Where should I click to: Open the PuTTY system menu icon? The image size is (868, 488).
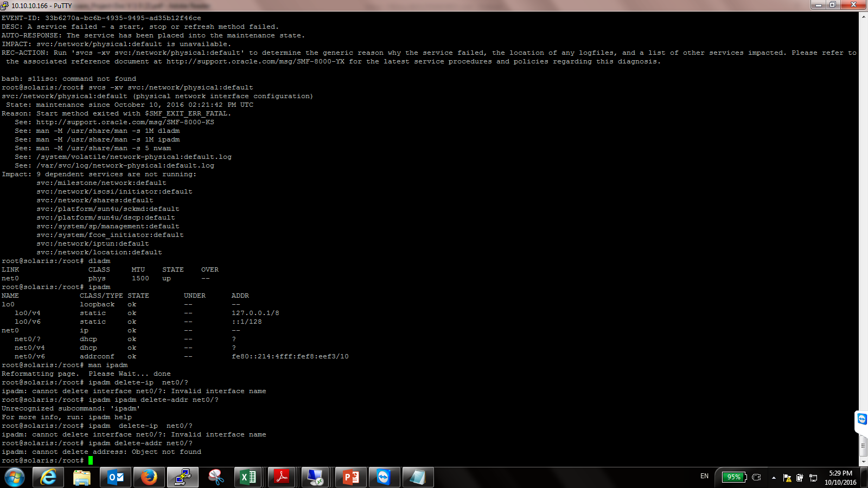(x=4, y=5)
